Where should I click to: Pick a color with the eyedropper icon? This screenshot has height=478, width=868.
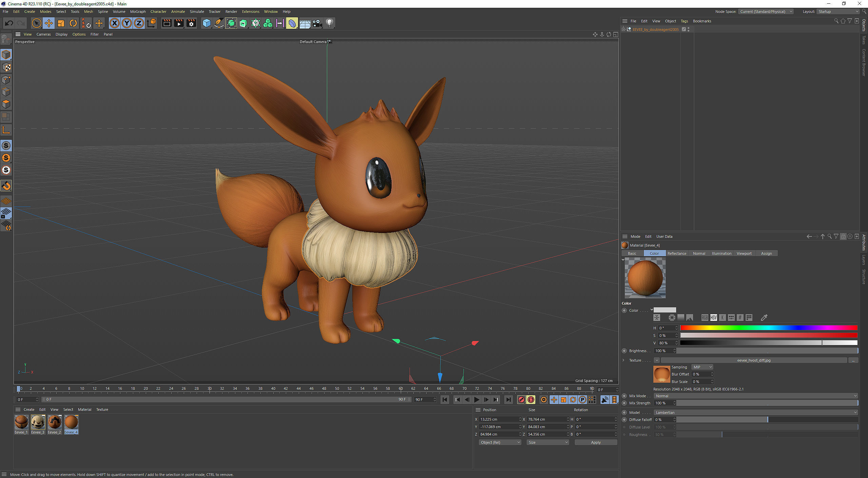tap(764, 318)
